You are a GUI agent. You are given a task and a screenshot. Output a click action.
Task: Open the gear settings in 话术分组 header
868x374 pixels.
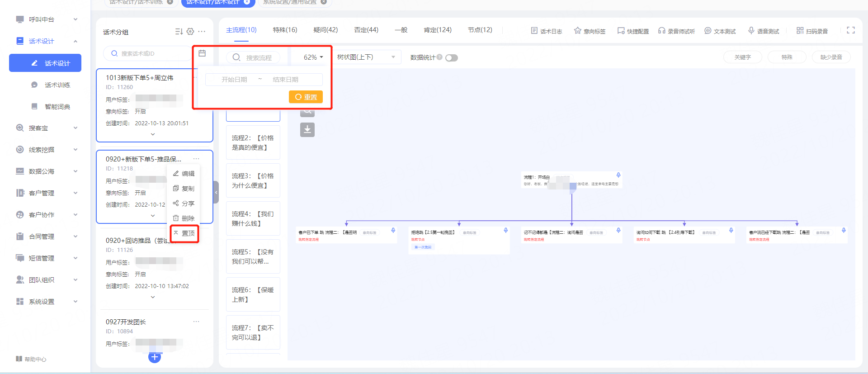(x=190, y=32)
